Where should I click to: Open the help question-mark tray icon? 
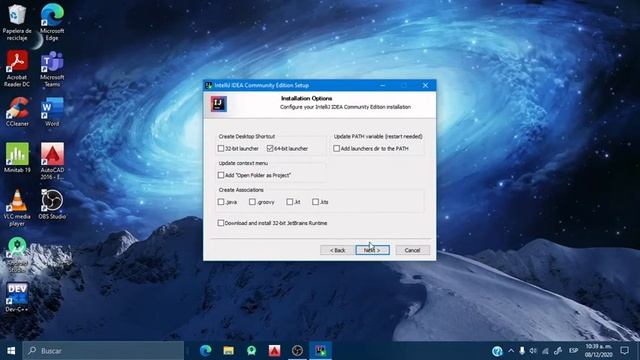pyautogui.click(x=497, y=351)
